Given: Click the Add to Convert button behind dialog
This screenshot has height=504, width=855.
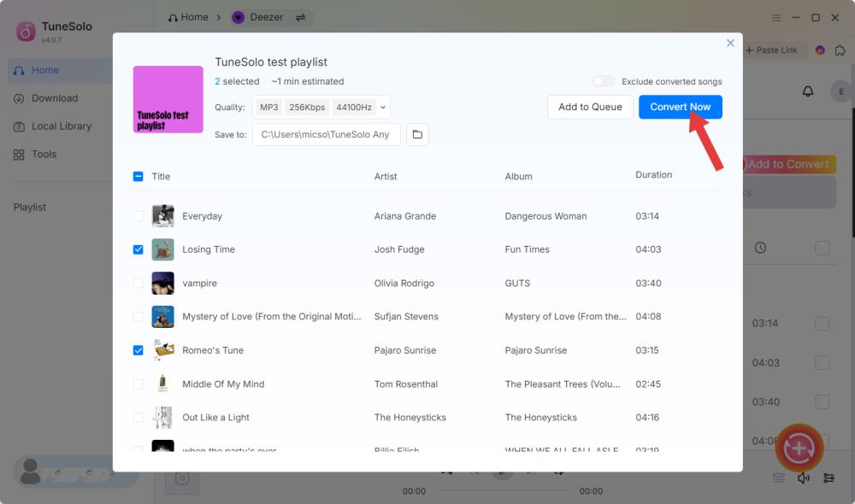Looking at the screenshot, I should tap(788, 164).
